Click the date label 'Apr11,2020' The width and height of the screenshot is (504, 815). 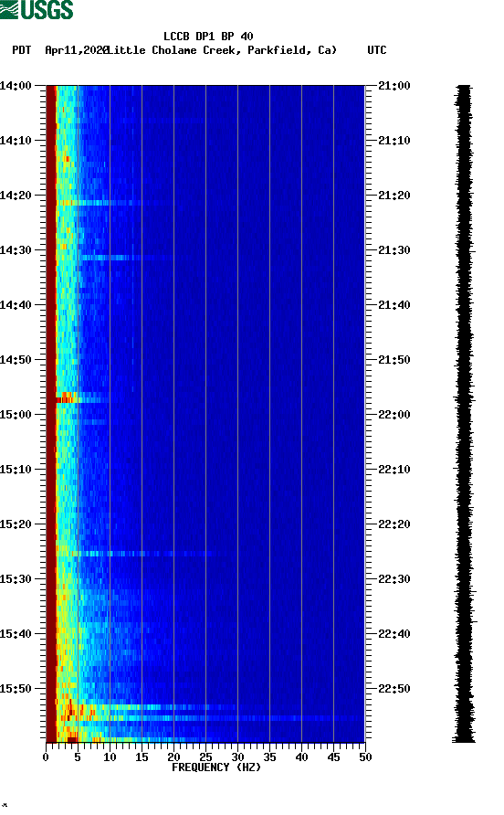[77, 50]
